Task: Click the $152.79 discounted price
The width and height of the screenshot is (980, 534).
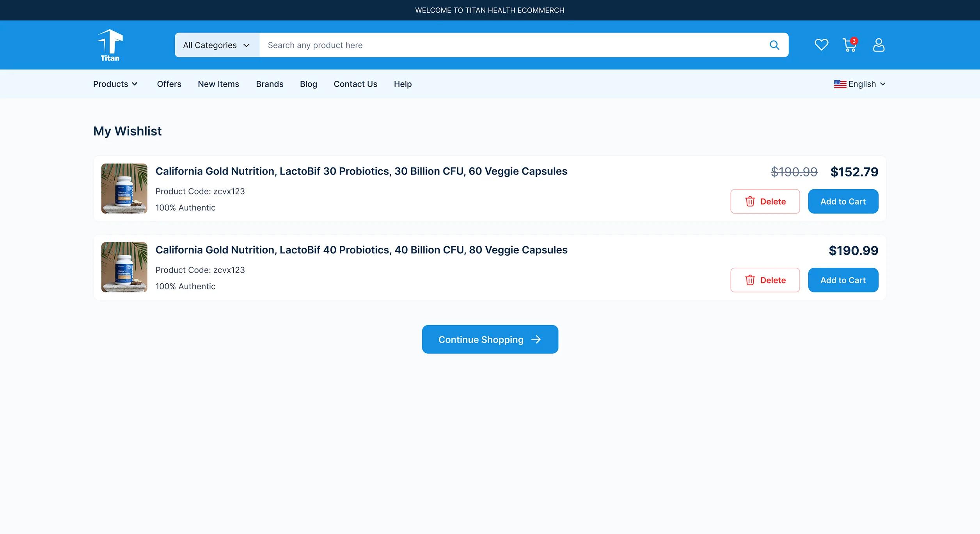Action: (x=854, y=172)
